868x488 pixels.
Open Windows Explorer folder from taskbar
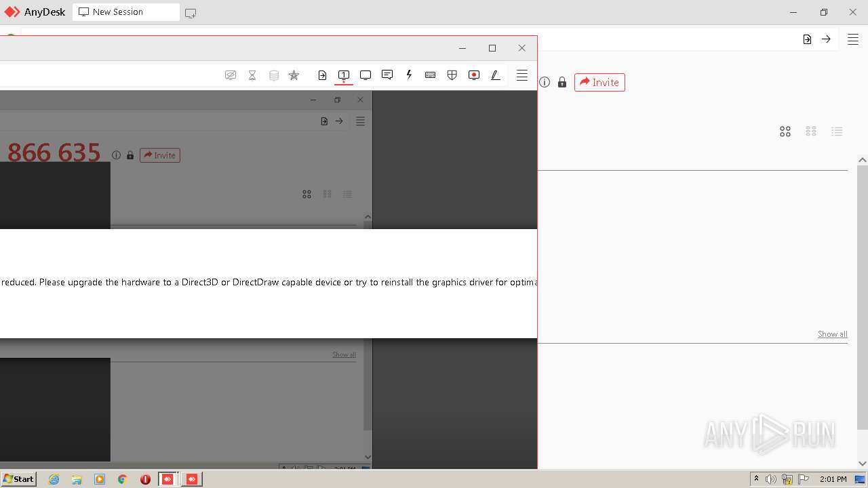tap(77, 479)
